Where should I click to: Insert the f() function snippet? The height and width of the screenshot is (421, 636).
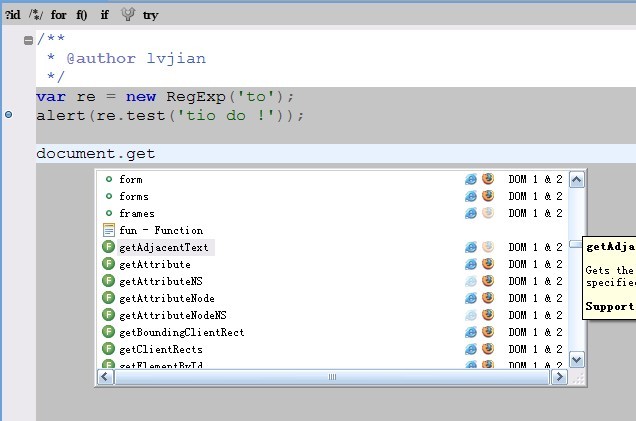82,15
